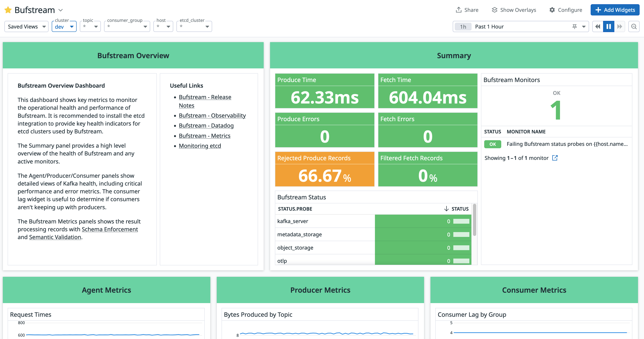Click the Fetch Time 604.04ms widget
Image resolution: width=644 pixels, height=339 pixels.
pos(427,91)
